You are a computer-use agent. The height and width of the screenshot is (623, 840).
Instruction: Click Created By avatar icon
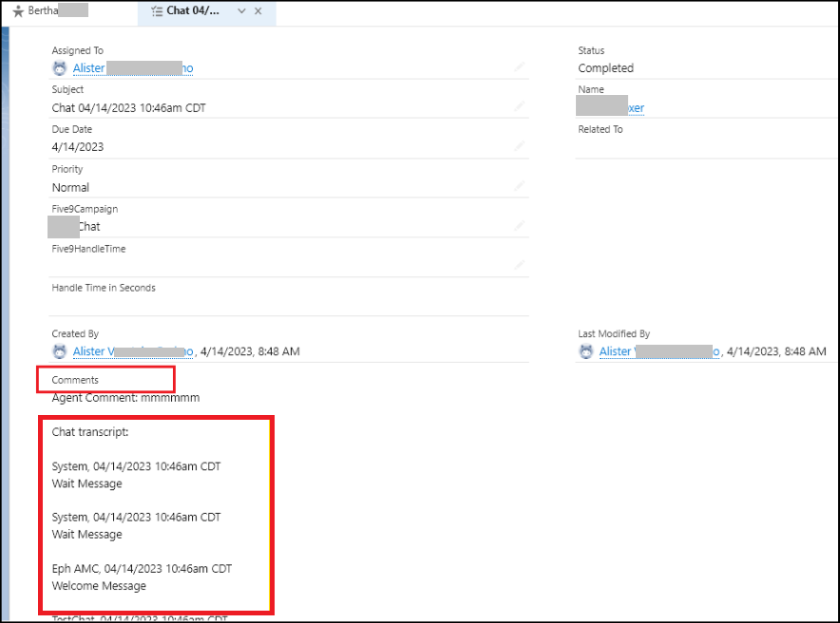[60, 351]
